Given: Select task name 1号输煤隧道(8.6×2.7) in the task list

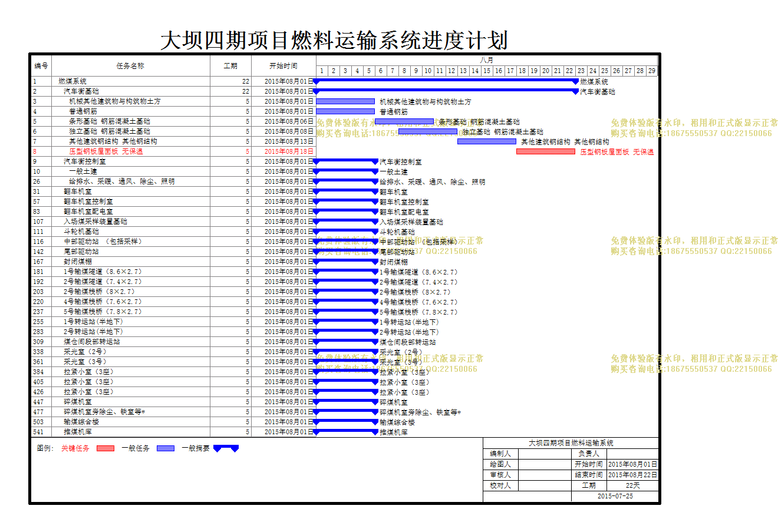Looking at the screenshot, I should coord(103,272).
